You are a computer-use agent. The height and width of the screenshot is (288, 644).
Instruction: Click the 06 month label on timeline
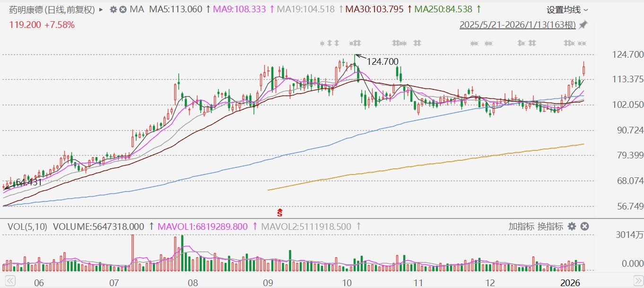[x=39, y=283]
